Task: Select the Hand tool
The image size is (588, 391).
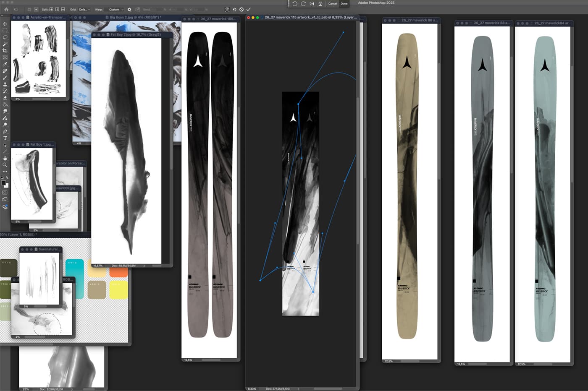Action: click(5, 158)
